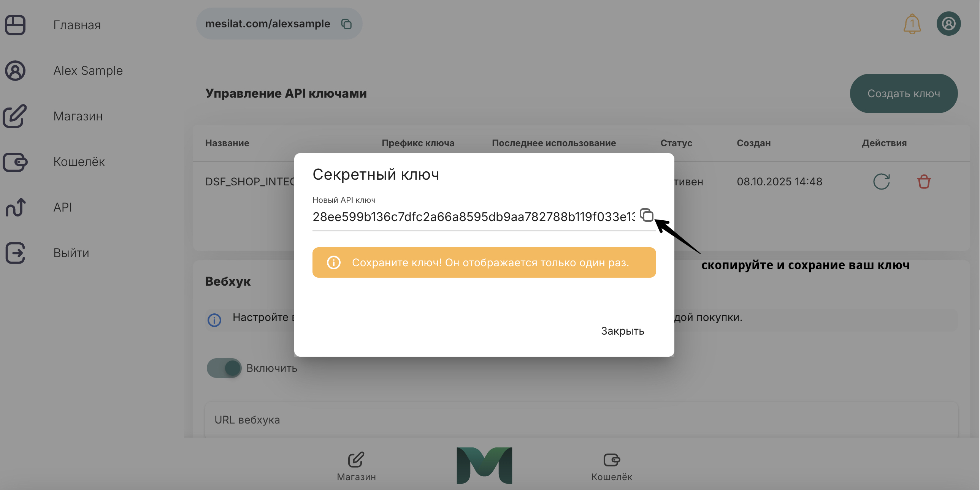This screenshot has width=980, height=490.
Task: Click the Alex Sample profile icon
Action: coord(15,71)
